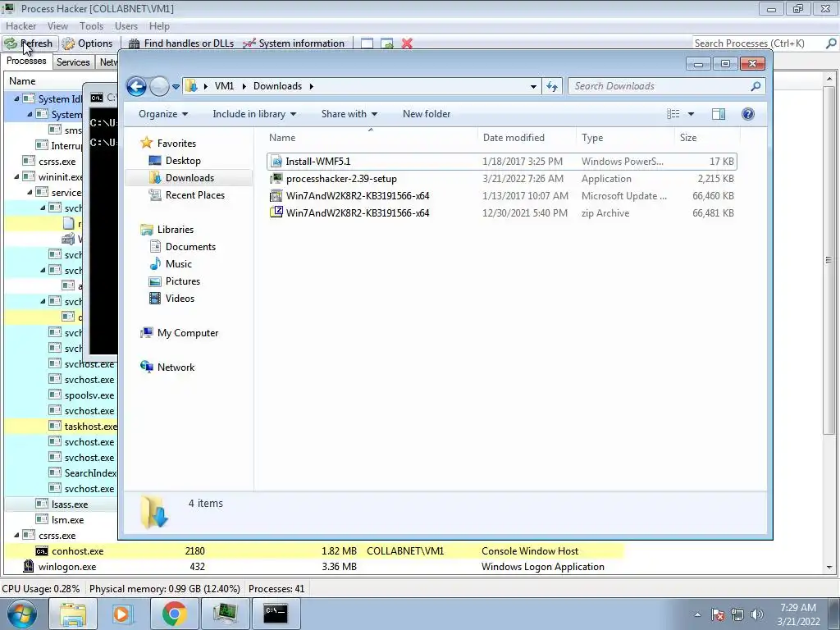This screenshot has width=840, height=630.
Task: Select taskhost.exe in process list
Action: coord(90,427)
